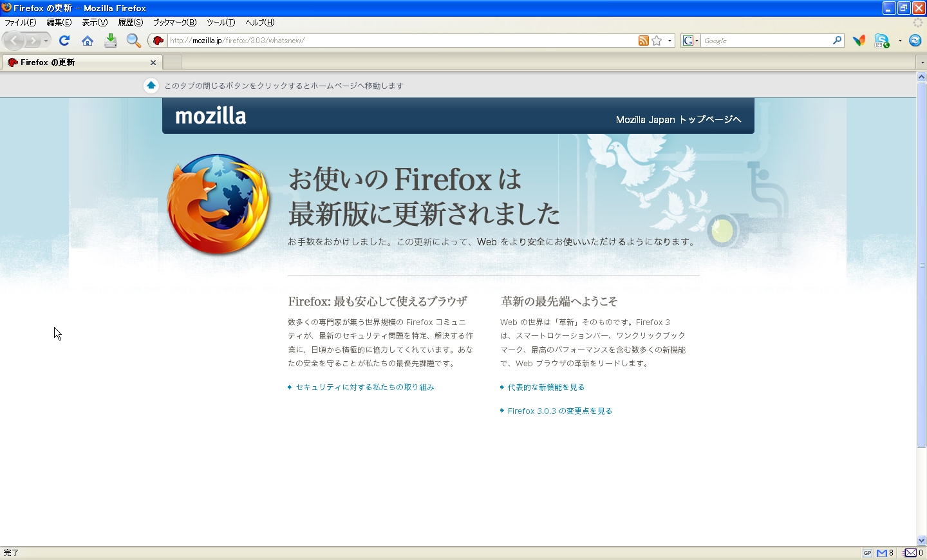Click the Firefox icon in the title bar
Screen dimensions: 927x560
6,8
